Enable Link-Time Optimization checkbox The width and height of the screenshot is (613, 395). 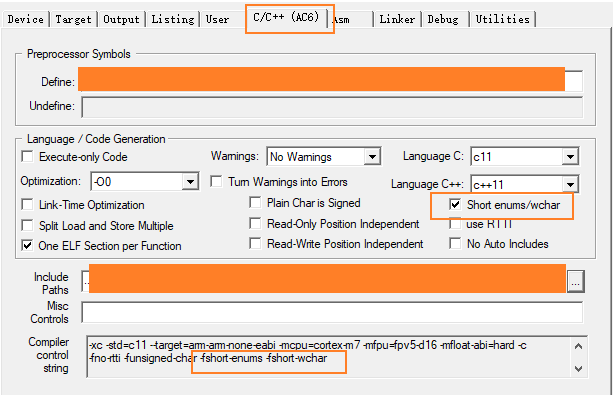pos(27,205)
